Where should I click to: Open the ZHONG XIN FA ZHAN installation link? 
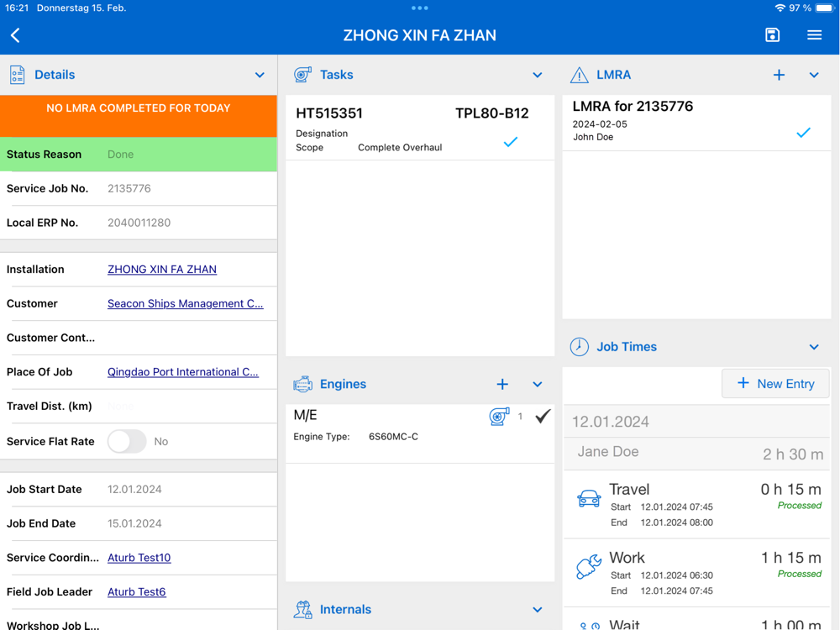(162, 270)
